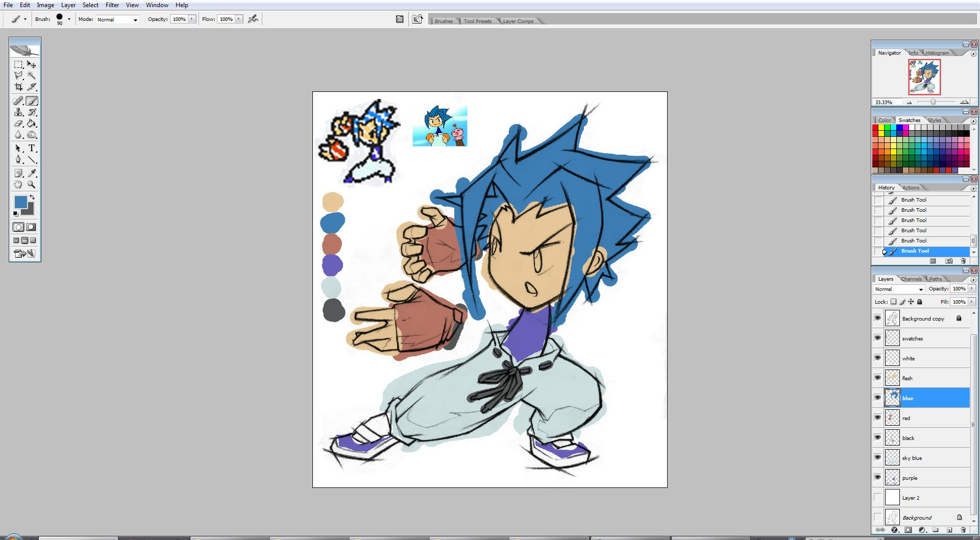Reset to default foreground and background colors
980x540 pixels.
coord(16,214)
